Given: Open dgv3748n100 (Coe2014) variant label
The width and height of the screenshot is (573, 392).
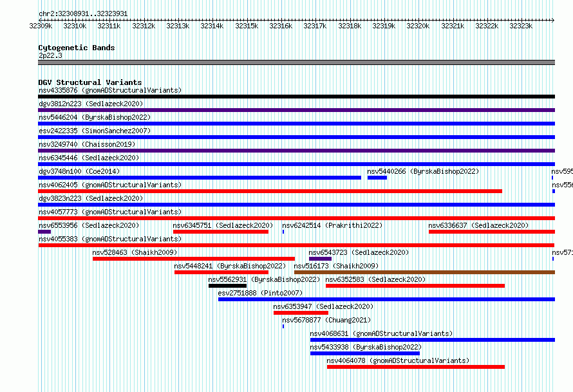Looking at the screenshot, I should (x=79, y=171).
